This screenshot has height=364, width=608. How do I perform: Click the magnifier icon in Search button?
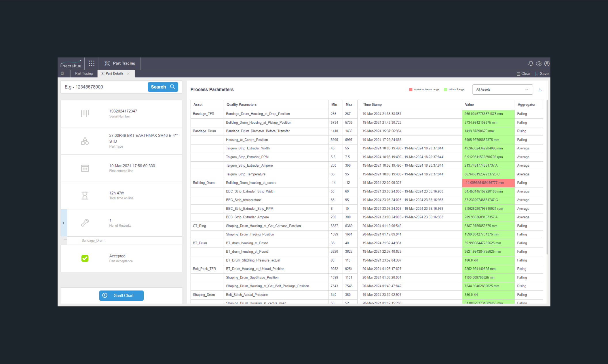(172, 87)
